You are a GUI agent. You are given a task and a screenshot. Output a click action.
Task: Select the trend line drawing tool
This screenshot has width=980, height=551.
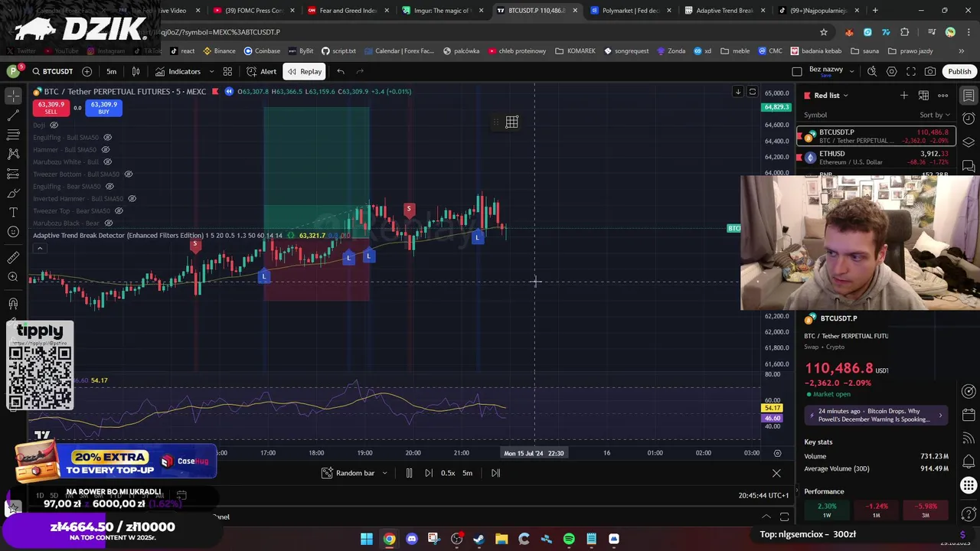coord(13,115)
